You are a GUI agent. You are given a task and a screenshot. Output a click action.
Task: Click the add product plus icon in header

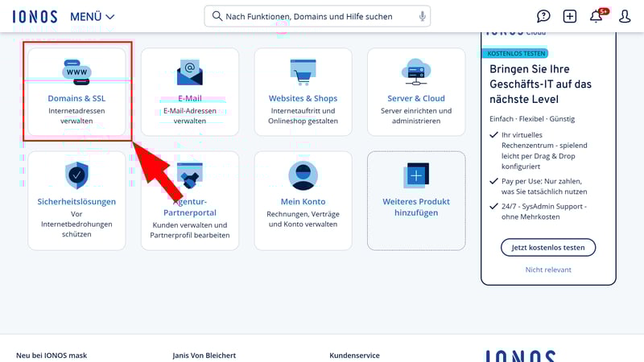570,16
